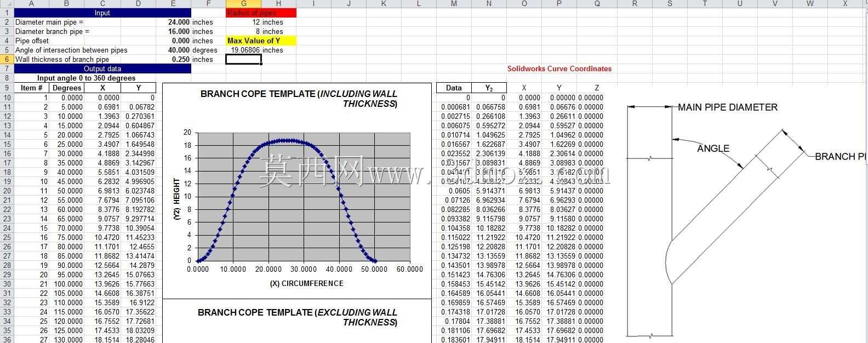
Task: Click the Wall thickness of branch pipe label
Action: click(x=62, y=60)
